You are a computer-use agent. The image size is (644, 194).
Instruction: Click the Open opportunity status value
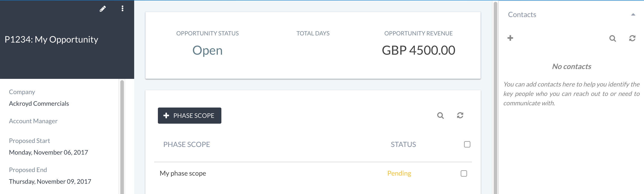pyautogui.click(x=207, y=50)
